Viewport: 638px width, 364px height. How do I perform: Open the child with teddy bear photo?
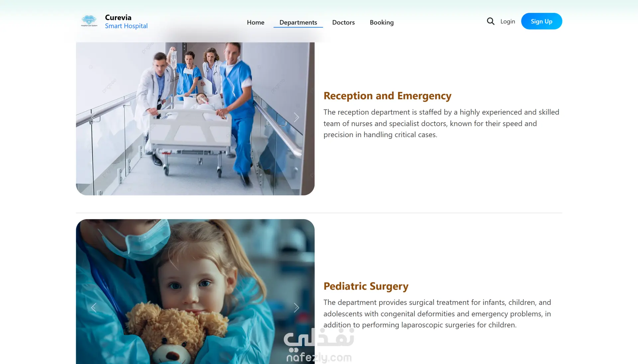point(195,292)
